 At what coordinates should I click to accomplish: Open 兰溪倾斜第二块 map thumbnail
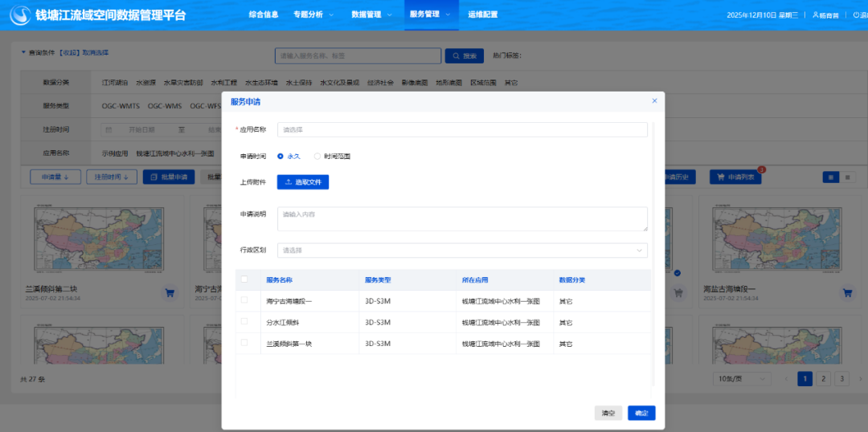tap(99, 238)
